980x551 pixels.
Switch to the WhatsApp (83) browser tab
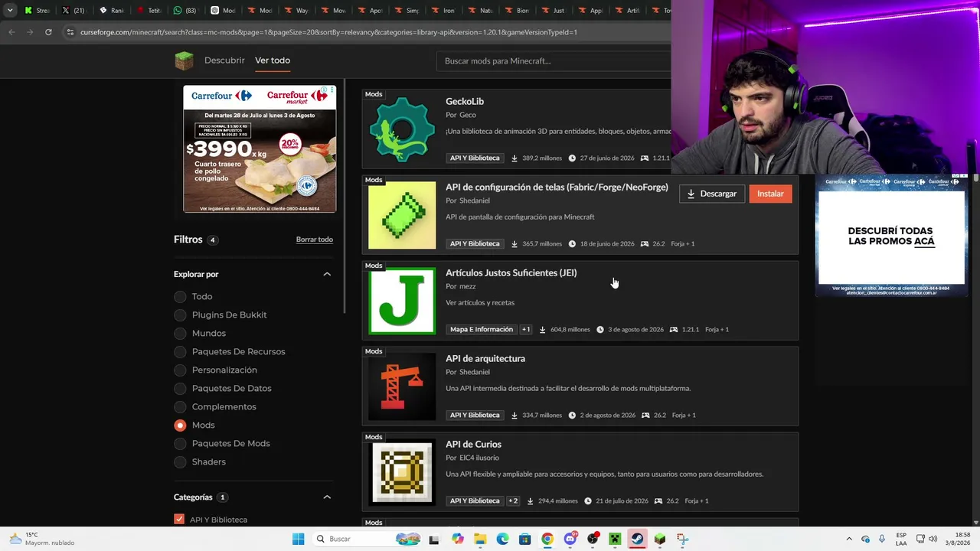[x=185, y=11]
